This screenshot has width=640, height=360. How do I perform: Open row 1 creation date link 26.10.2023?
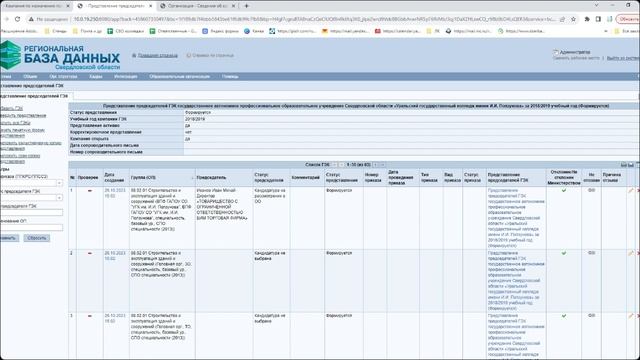click(115, 193)
